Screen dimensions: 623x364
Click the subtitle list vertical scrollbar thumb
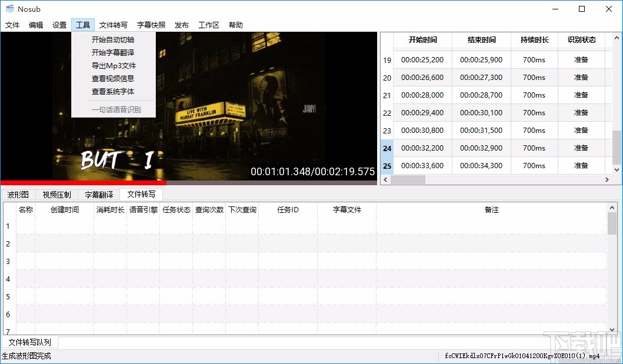click(x=617, y=147)
